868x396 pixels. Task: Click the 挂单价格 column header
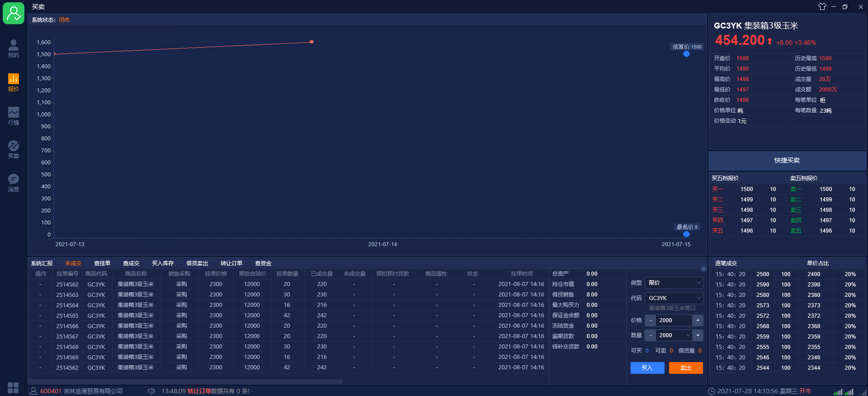(216, 274)
